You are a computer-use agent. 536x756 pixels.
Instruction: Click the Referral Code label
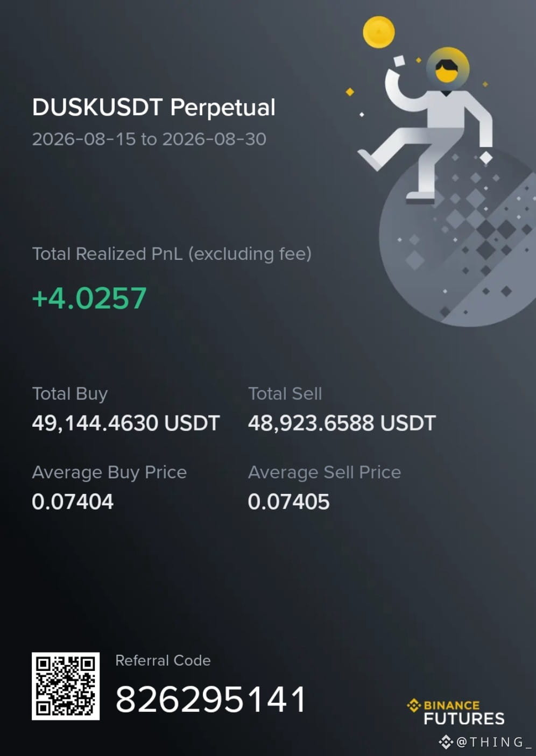pos(163,660)
